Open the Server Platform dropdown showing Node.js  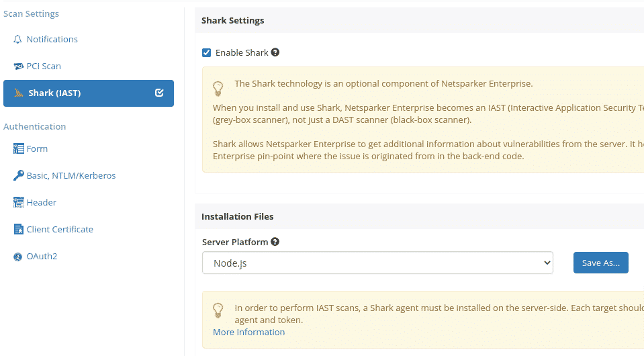click(377, 263)
